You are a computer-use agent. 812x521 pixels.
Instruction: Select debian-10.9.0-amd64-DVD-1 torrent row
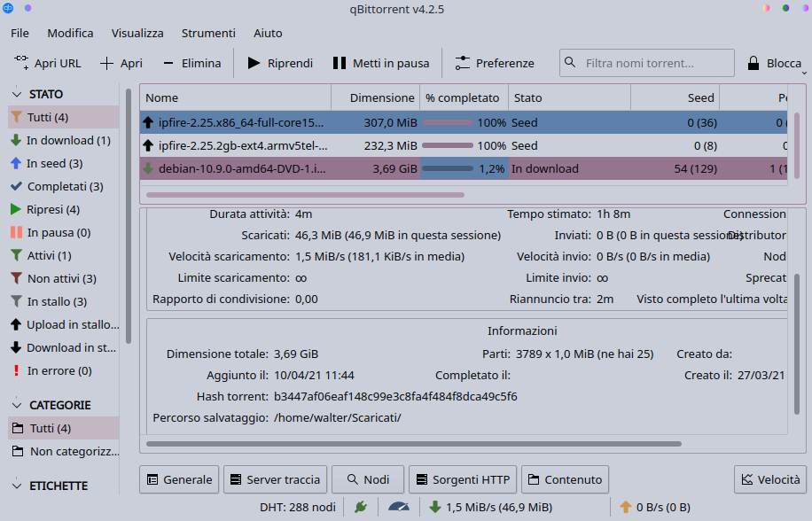[464, 168]
